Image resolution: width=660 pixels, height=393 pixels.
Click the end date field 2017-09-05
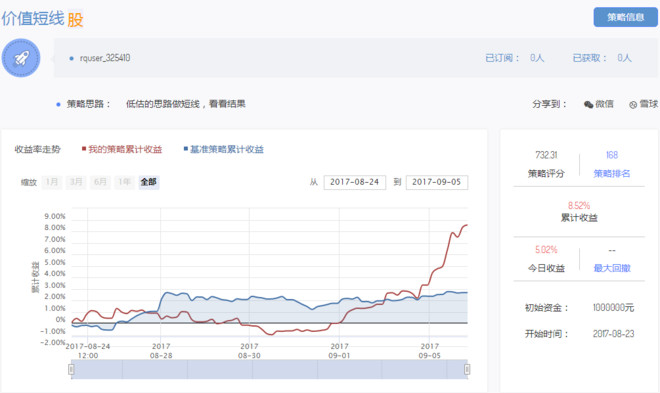click(436, 182)
